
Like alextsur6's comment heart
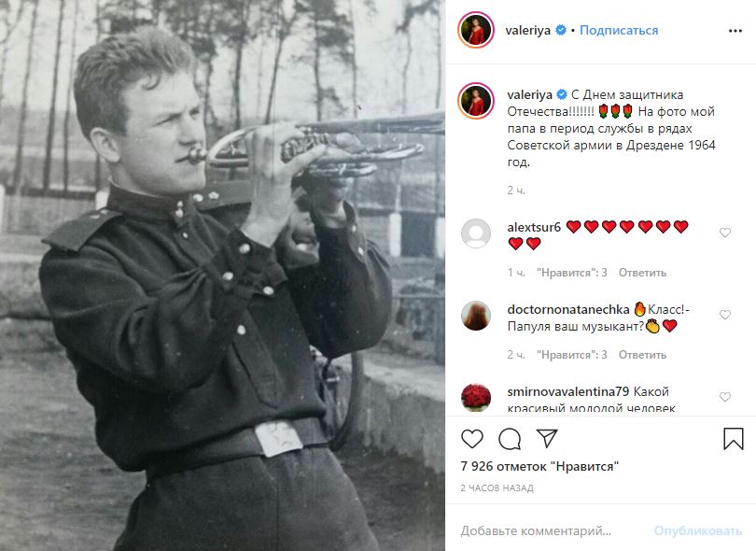click(724, 233)
